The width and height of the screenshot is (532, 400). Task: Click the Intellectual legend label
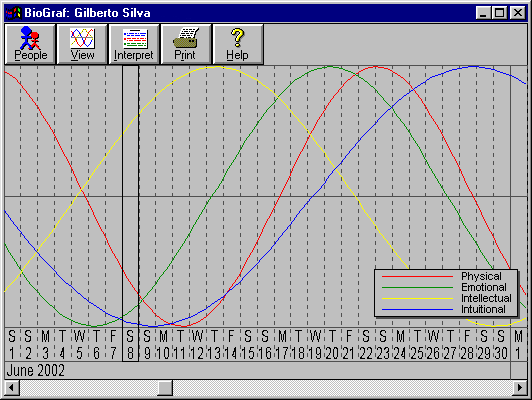click(x=486, y=298)
